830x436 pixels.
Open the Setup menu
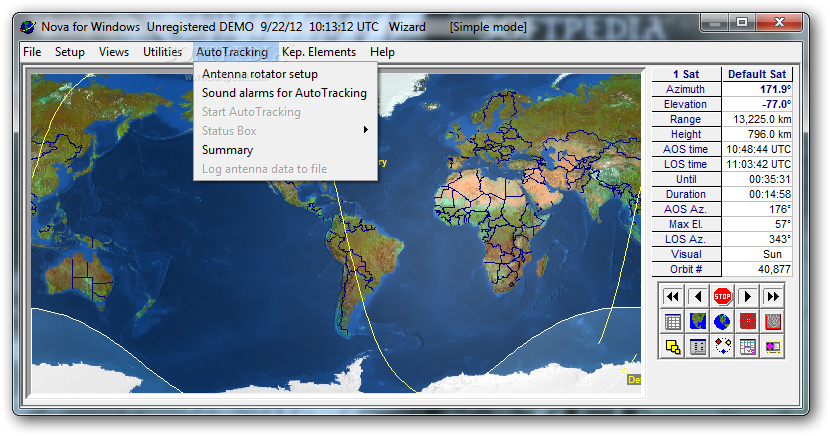69,52
